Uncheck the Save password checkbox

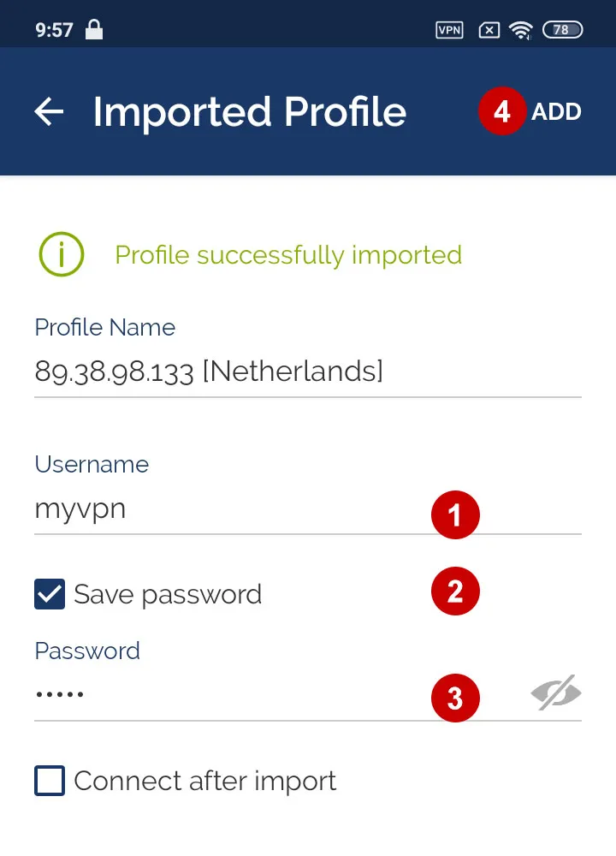click(x=49, y=592)
